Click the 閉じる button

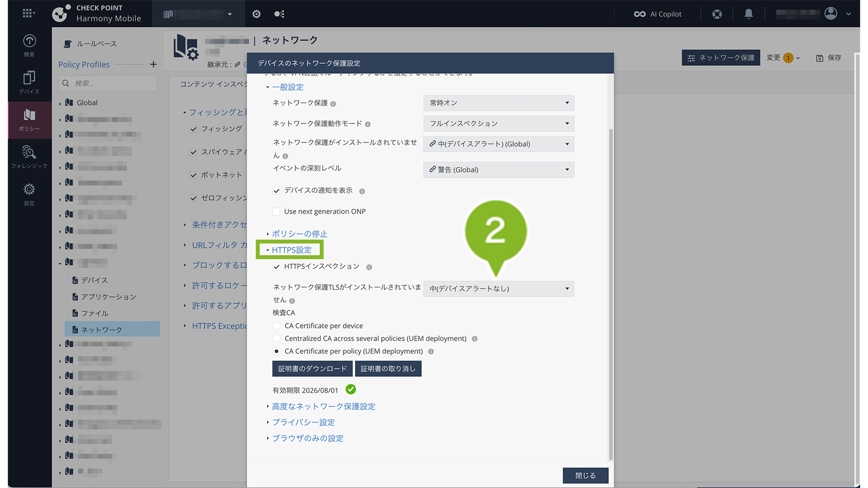point(585,475)
